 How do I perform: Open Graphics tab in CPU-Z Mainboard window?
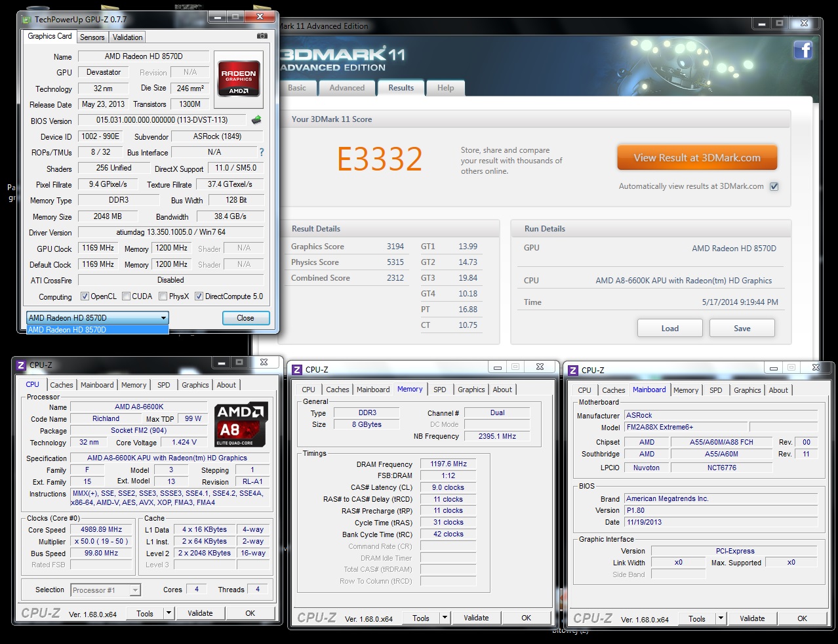[x=748, y=390]
